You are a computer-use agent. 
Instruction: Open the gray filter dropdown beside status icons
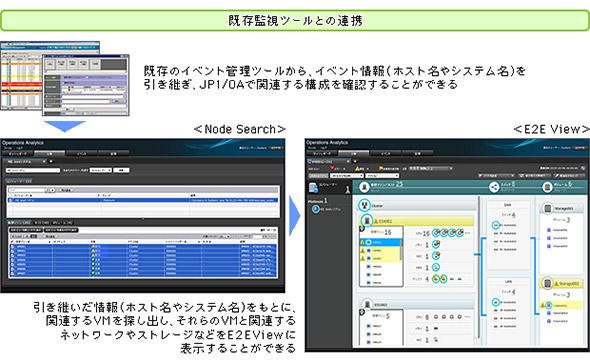[431, 168]
